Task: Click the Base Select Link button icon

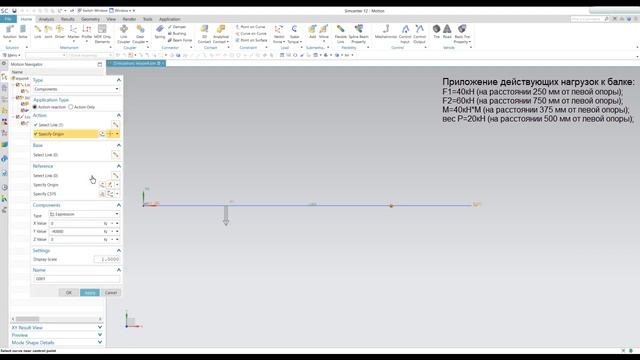Action: pyautogui.click(x=116, y=155)
